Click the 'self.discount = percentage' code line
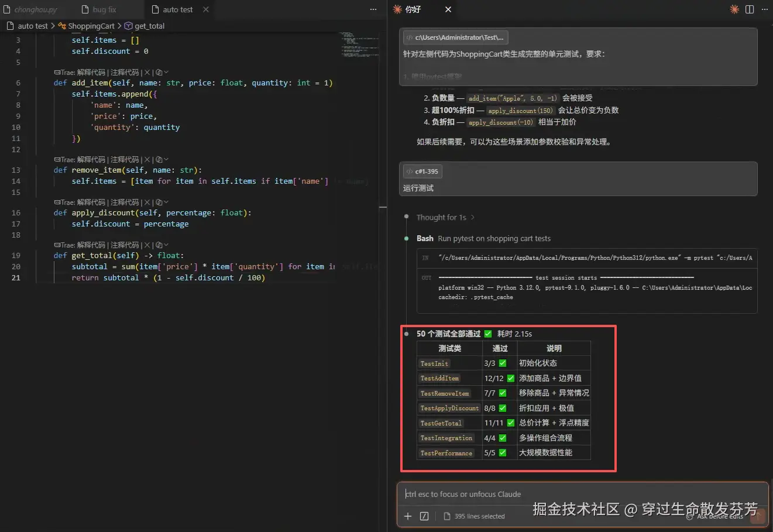 pyautogui.click(x=130, y=224)
